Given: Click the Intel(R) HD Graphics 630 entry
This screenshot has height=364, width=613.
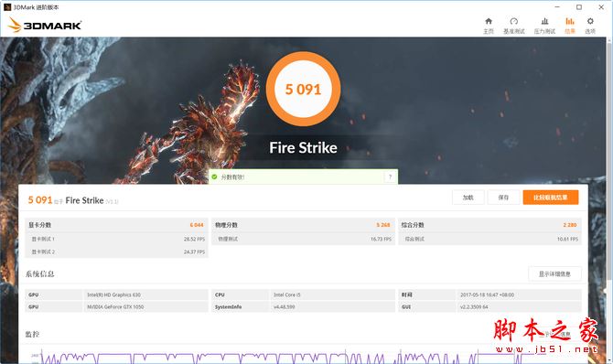Looking at the screenshot, I should click(x=113, y=294).
